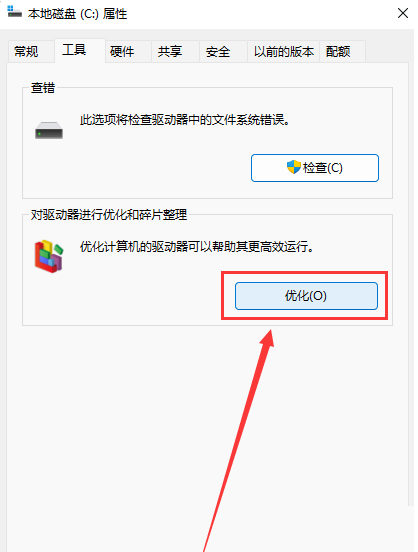Viewport: 418px width, 552px height.
Task: Click the 对驱动器进行优化和碎片整理 group heading
Action: [109, 214]
